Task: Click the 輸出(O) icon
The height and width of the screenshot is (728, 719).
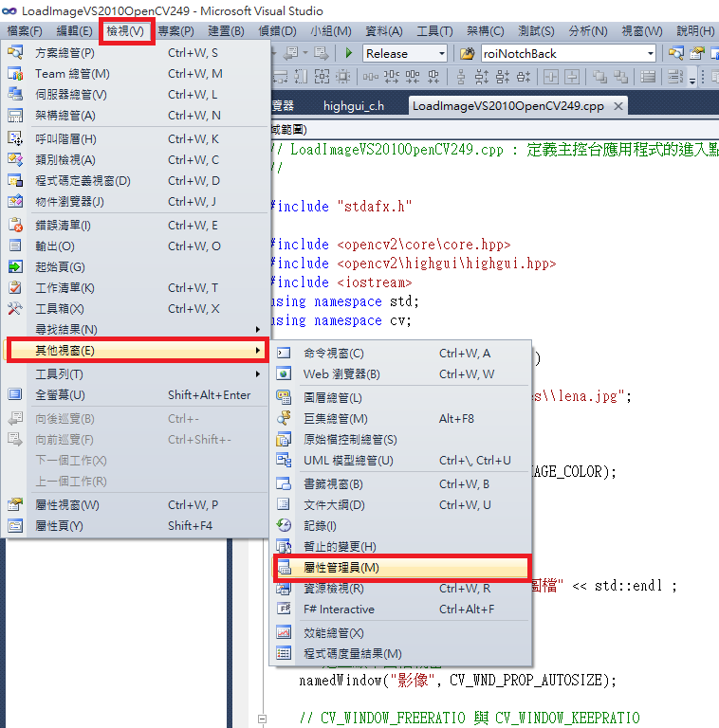Action: 15,246
